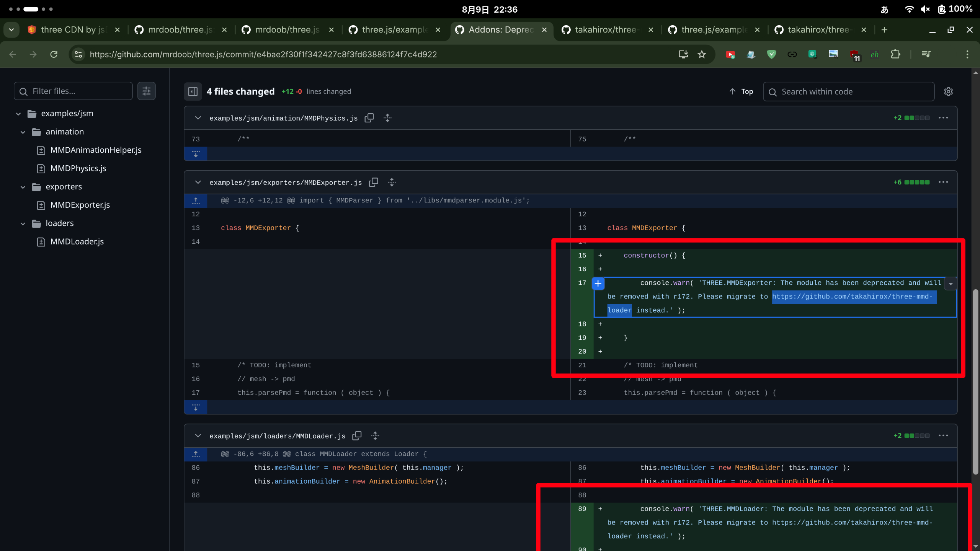Open new browser tab
The width and height of the screenshot is (980, 551).
pyautogui.click(x=884, y=29)
